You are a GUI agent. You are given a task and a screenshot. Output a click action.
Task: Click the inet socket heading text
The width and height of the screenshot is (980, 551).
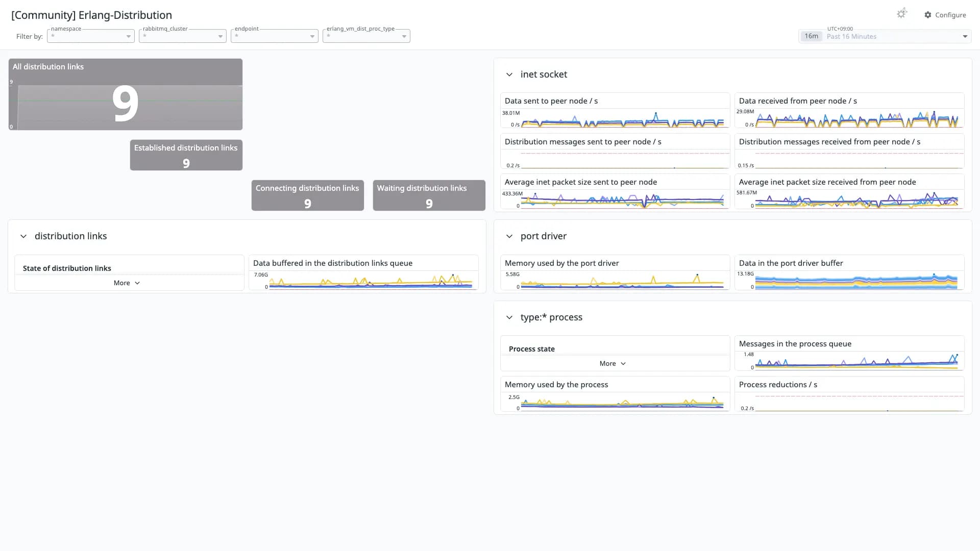click(544, 74)
